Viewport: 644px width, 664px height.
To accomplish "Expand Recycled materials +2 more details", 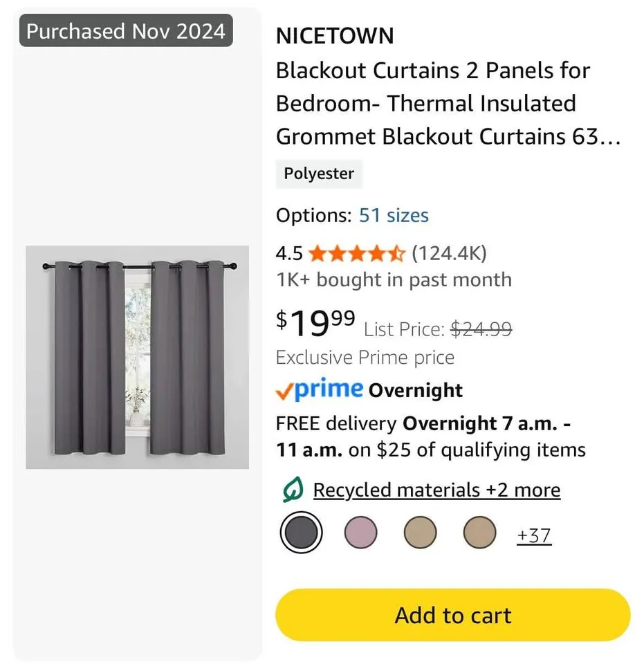I will [436, 490].
